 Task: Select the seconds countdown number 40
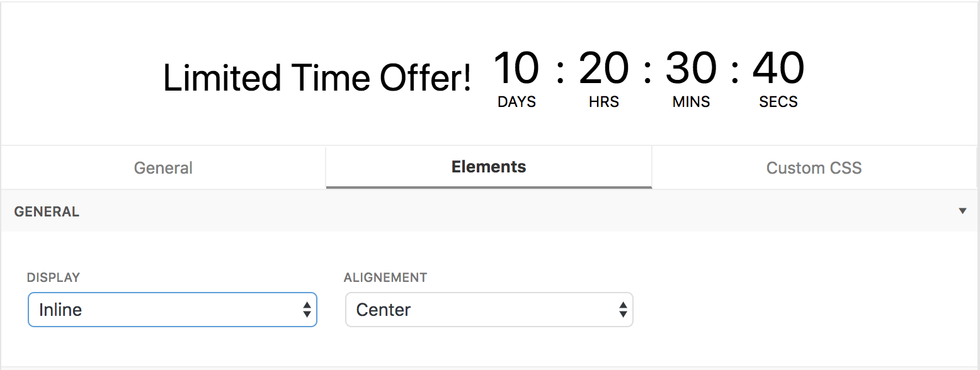[778, 68]
